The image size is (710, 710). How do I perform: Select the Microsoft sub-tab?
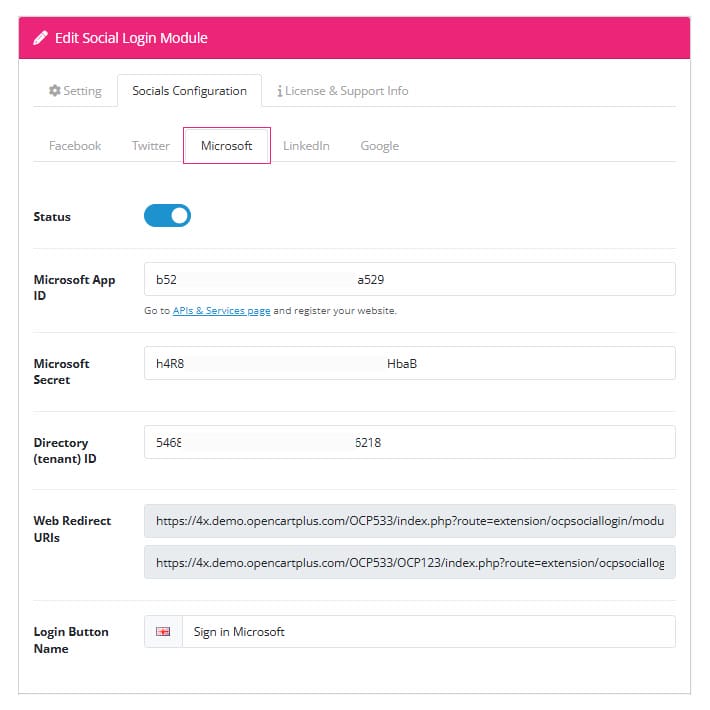tap(226, 146)
